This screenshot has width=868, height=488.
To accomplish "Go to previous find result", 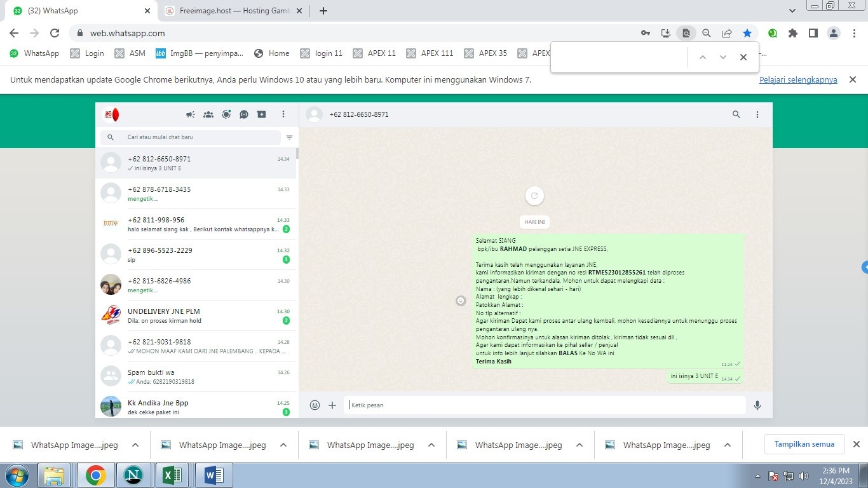I will (x=703, y=57).
